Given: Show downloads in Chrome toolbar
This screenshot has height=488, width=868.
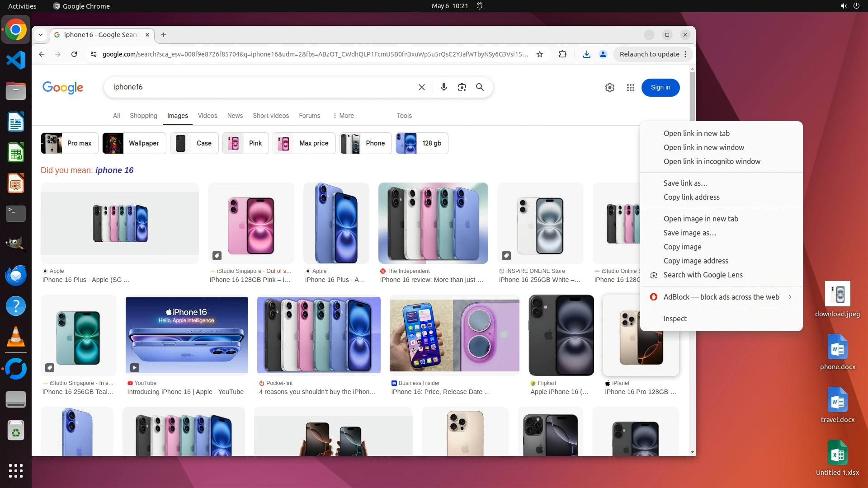Looking at the screenshot, I should [586, 54].
